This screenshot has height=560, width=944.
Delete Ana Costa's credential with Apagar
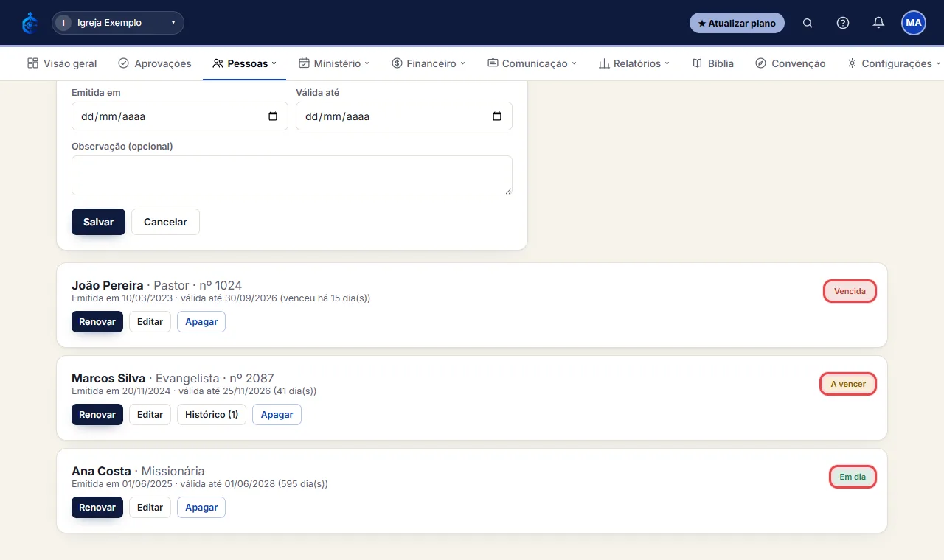point(201,508)
